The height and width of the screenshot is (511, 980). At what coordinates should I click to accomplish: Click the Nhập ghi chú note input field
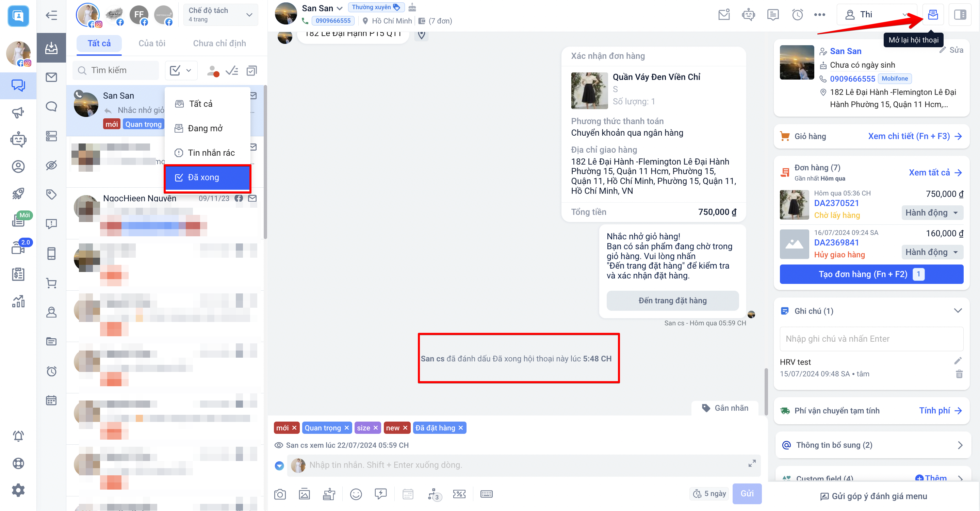click(x=871, y=339)
